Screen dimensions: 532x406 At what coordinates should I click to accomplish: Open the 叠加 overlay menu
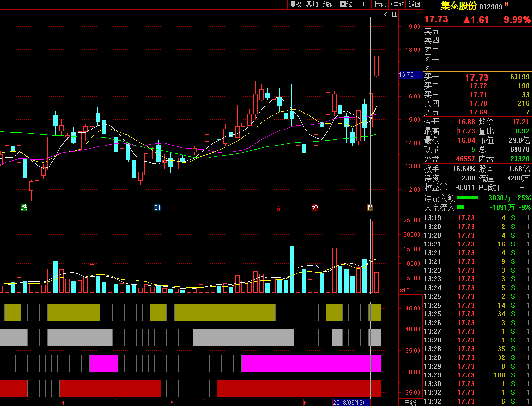point(312,4)
